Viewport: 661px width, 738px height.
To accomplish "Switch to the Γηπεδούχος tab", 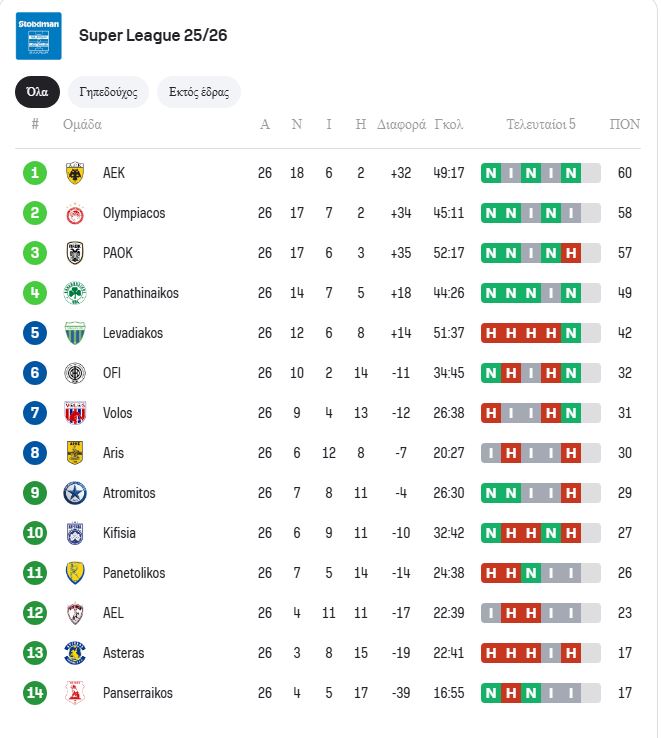I will coord(108,92).
